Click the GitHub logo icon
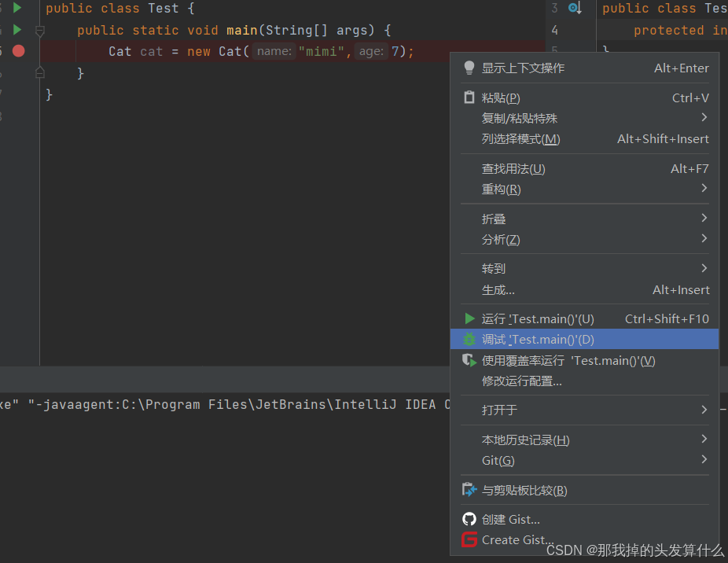 [x=469, y=519]
